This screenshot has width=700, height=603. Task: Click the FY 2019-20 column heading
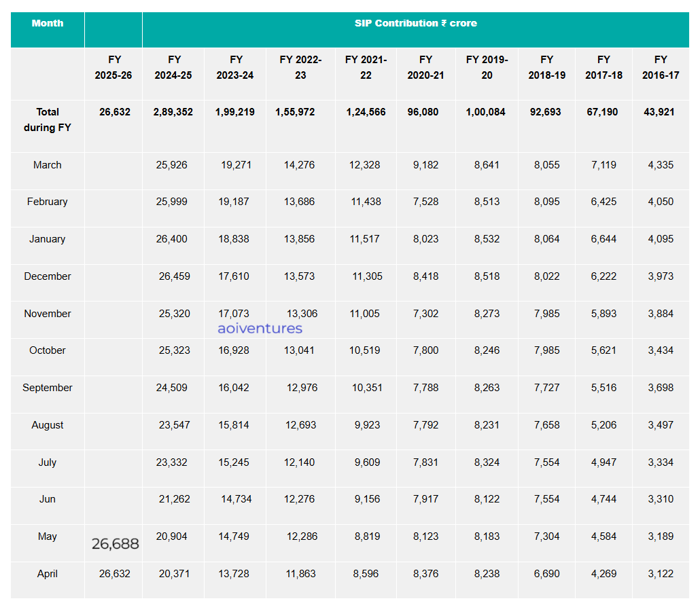point(487,67)
